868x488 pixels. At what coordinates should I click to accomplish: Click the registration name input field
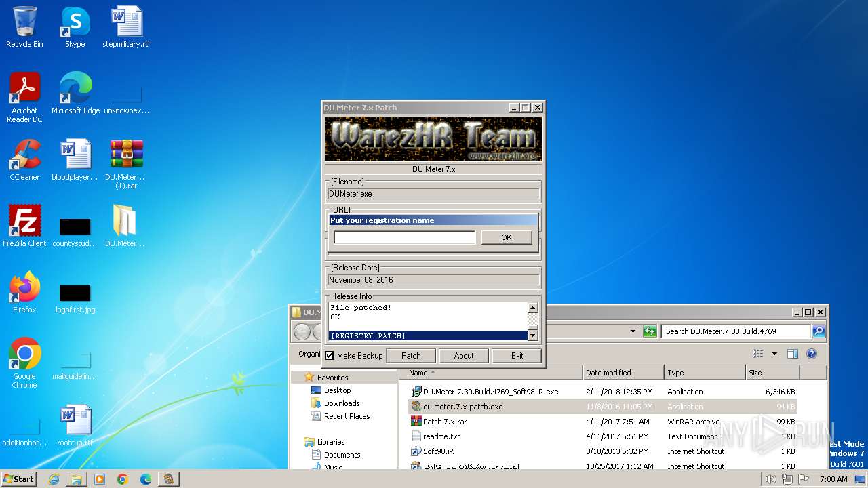tap(404, 237)
